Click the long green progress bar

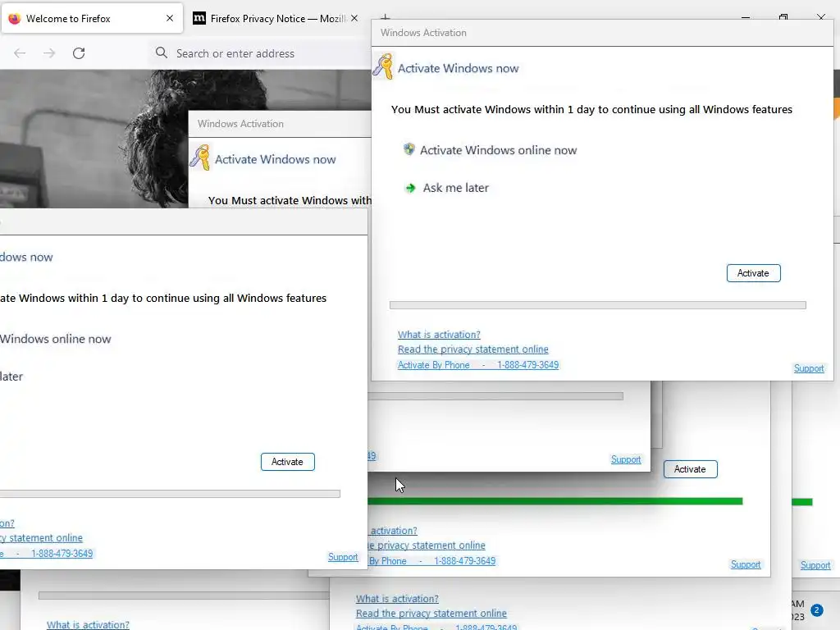[555, 501]
